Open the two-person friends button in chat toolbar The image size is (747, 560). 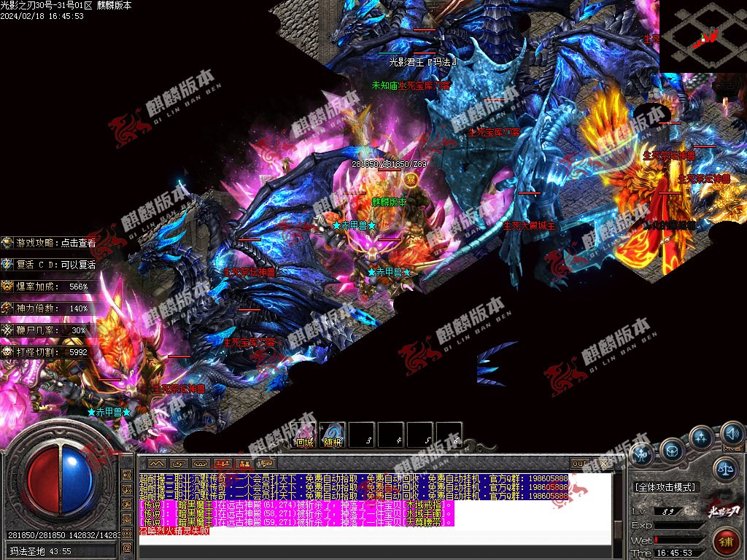coord(244,463)
